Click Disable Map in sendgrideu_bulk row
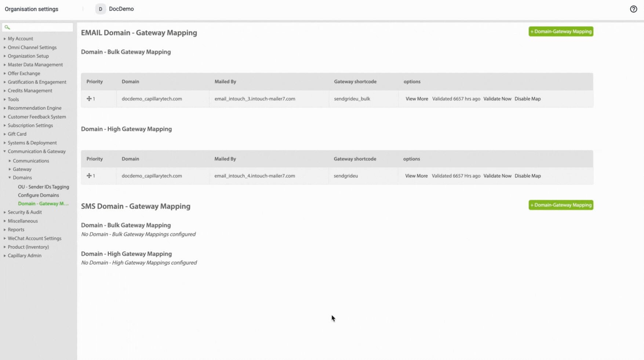This screenshot has height=360, width=644. (528, 99)
